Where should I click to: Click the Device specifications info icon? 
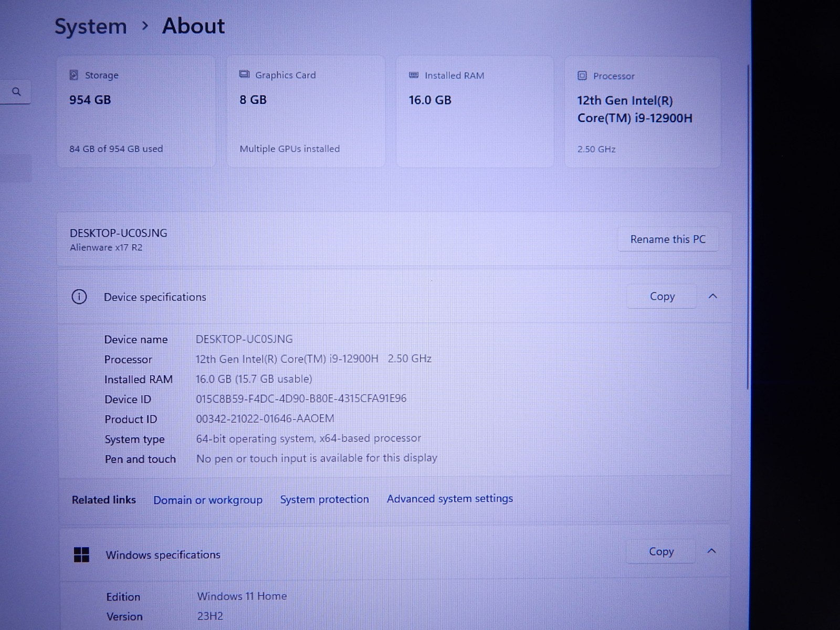[x=79, y=297]
